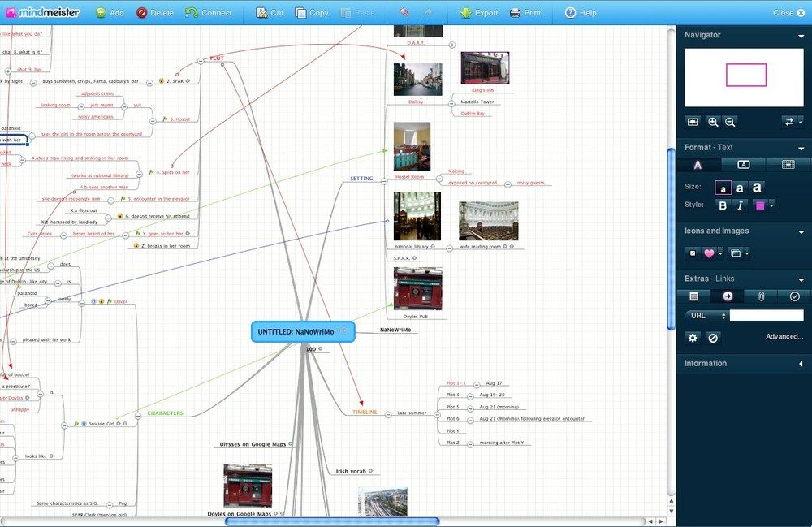
Task: Pick the magenta text color swatch
Action: pyautogui.click(x=760, y=205)
